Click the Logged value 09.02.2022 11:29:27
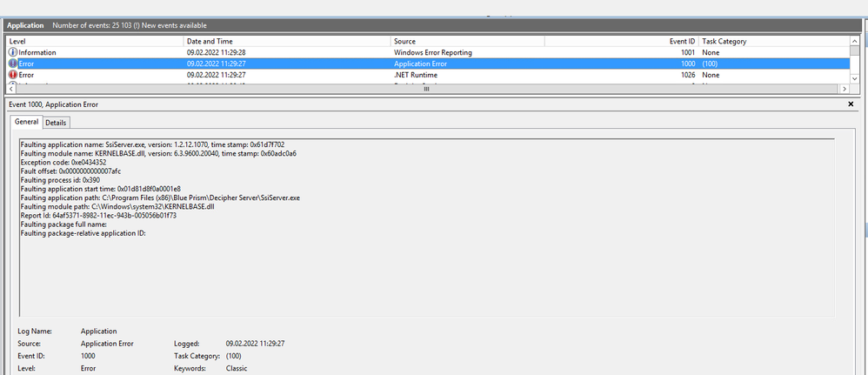 (x=255, y=344)
